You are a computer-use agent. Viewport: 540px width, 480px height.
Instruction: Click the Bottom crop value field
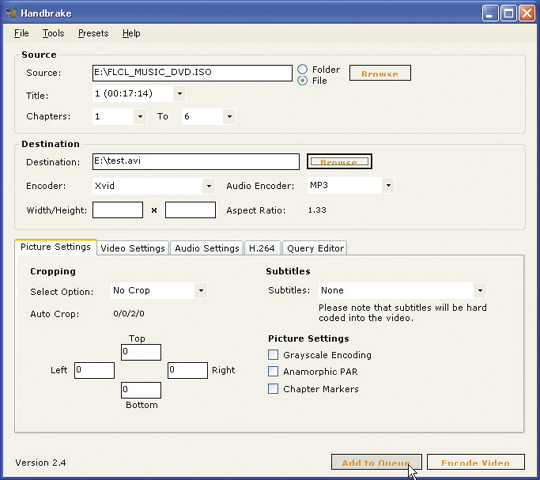[141, 390]
